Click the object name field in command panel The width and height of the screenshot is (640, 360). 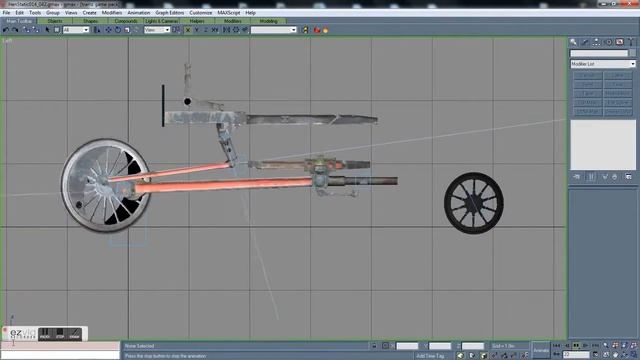[x=599, y=53]
